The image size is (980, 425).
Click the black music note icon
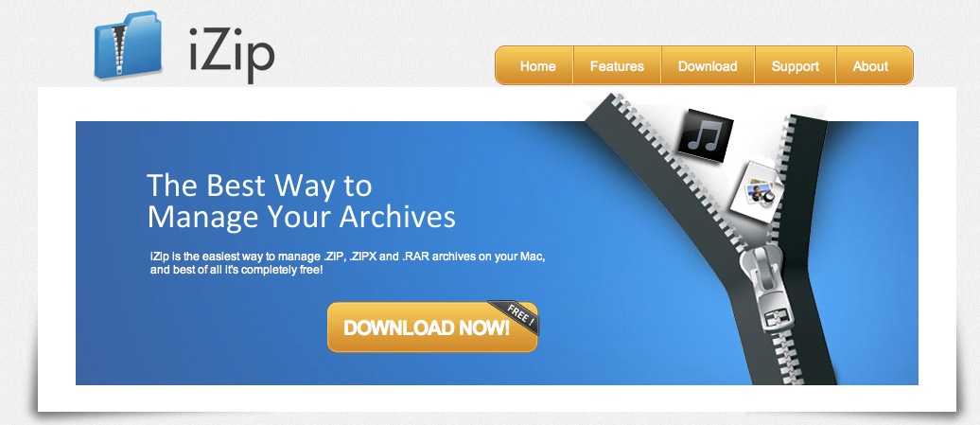point(705,135)
